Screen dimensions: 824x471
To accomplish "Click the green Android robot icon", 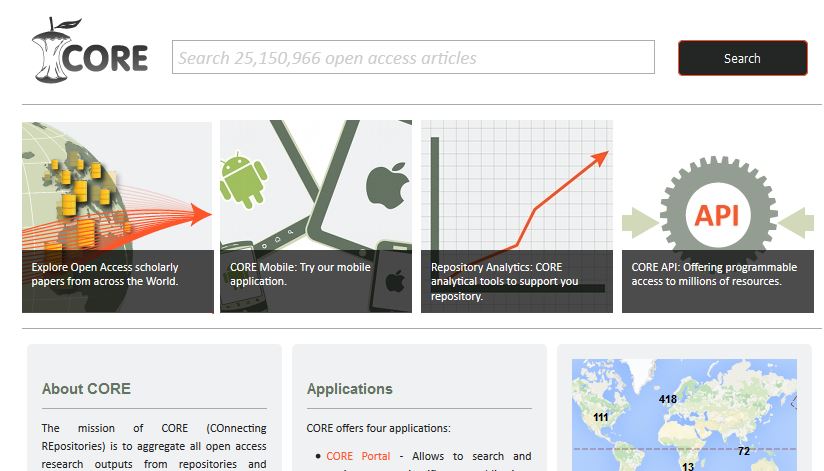I will [x=243, y=180].
